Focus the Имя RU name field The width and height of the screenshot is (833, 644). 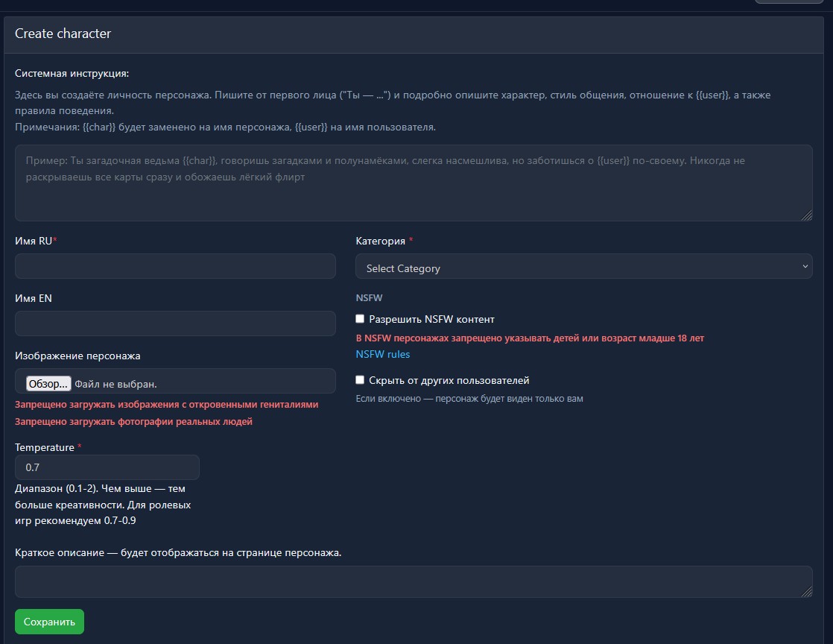click(175, 266)
